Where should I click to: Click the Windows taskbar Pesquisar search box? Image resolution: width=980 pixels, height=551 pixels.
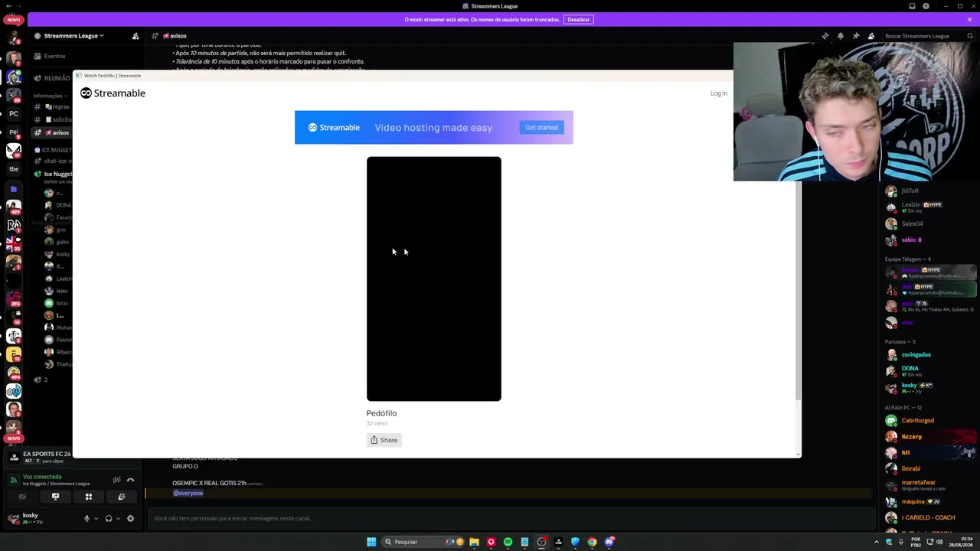(x=424, y=542)
